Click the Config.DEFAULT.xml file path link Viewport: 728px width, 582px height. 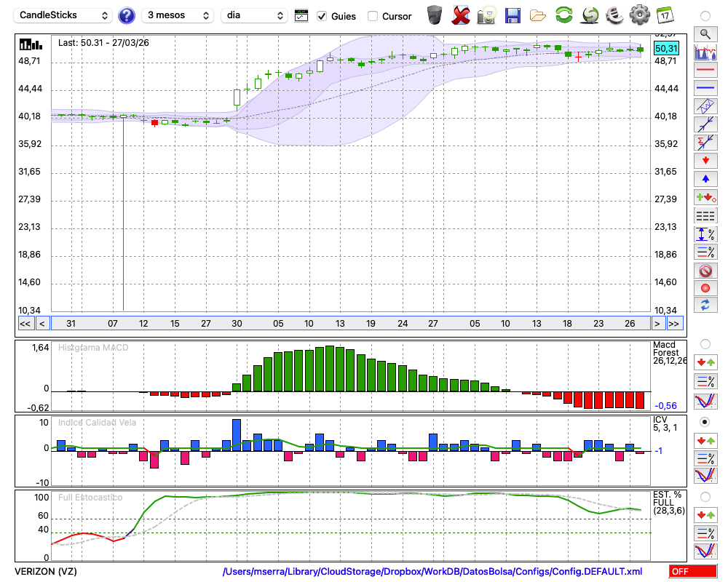point(432,572)
